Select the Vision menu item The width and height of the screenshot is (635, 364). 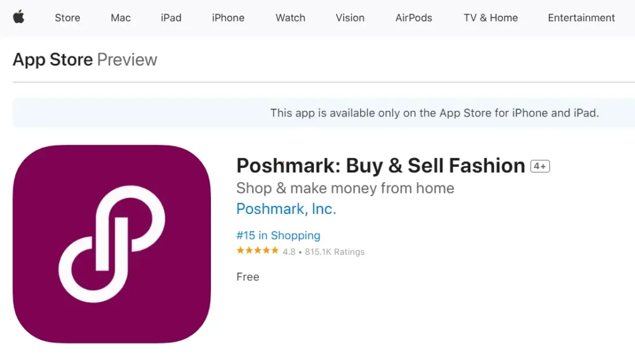(x=350, y=18)
